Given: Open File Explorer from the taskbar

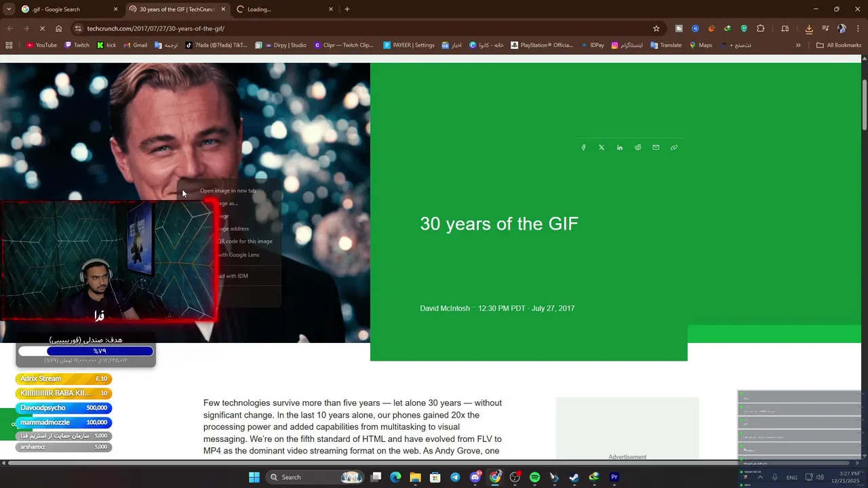Looking at the screenshot, I should pyautogui.click(x=415, y=477).
